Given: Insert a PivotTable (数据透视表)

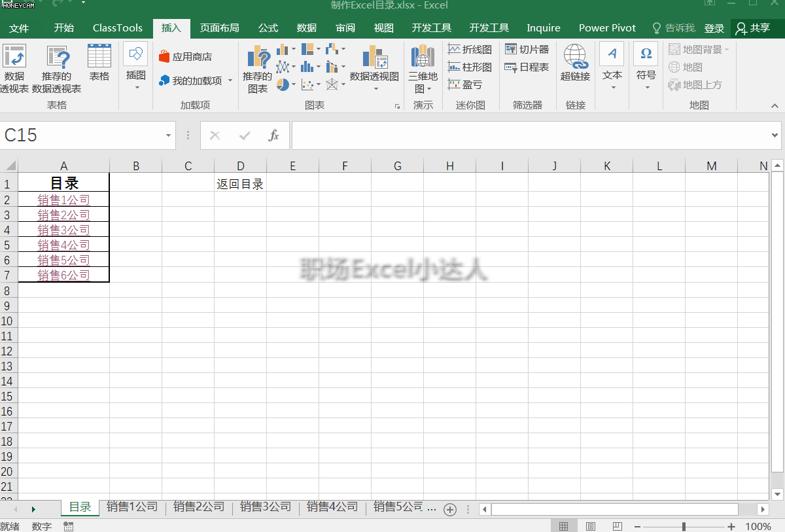Looking at the screenshot, I should pyautogui.click(x=14, y=69).
